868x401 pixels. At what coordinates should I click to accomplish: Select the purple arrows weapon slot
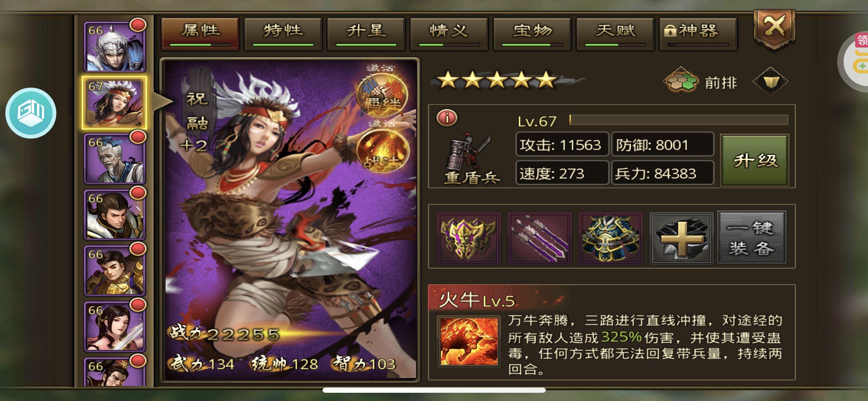point(540,238)
